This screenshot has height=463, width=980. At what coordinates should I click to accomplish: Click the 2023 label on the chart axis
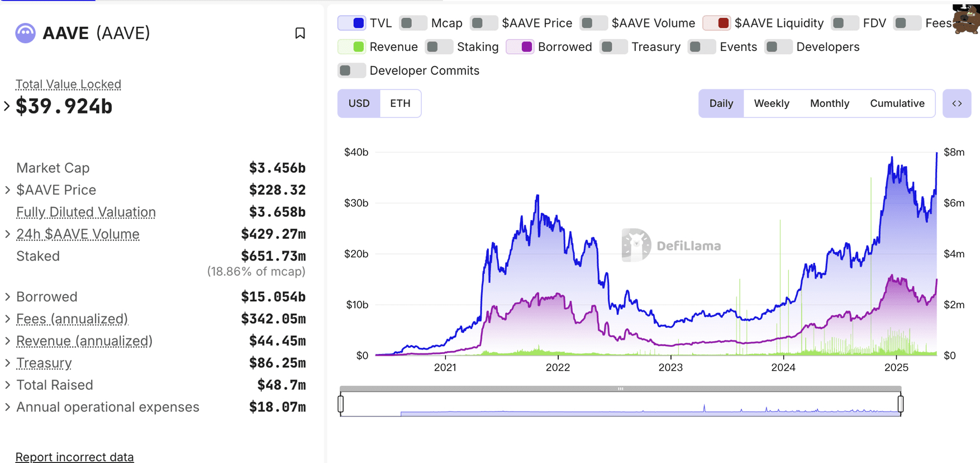click(x=670, y=367)
